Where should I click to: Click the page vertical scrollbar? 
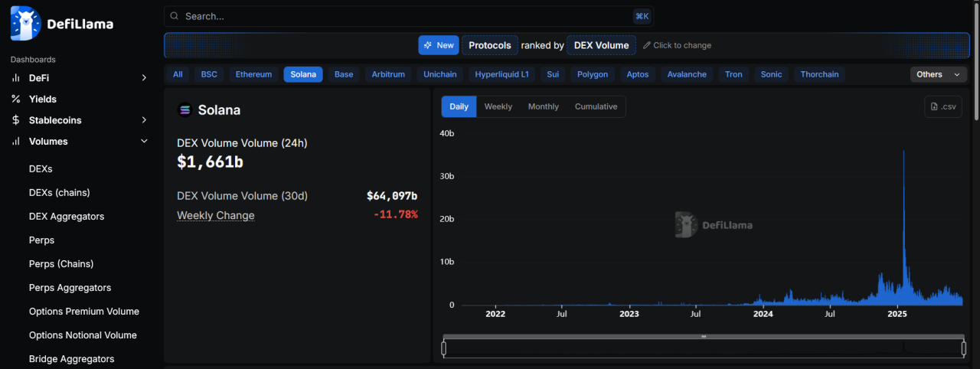(976, 61)
